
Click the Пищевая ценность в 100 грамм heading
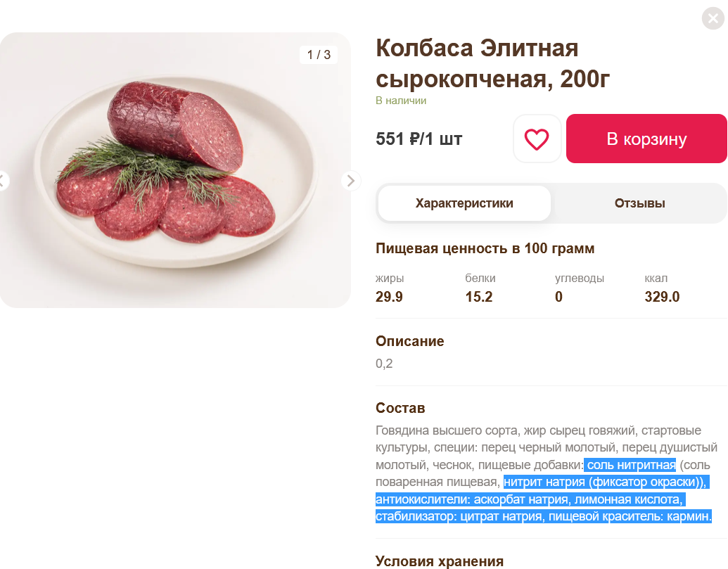coord(485,248)
